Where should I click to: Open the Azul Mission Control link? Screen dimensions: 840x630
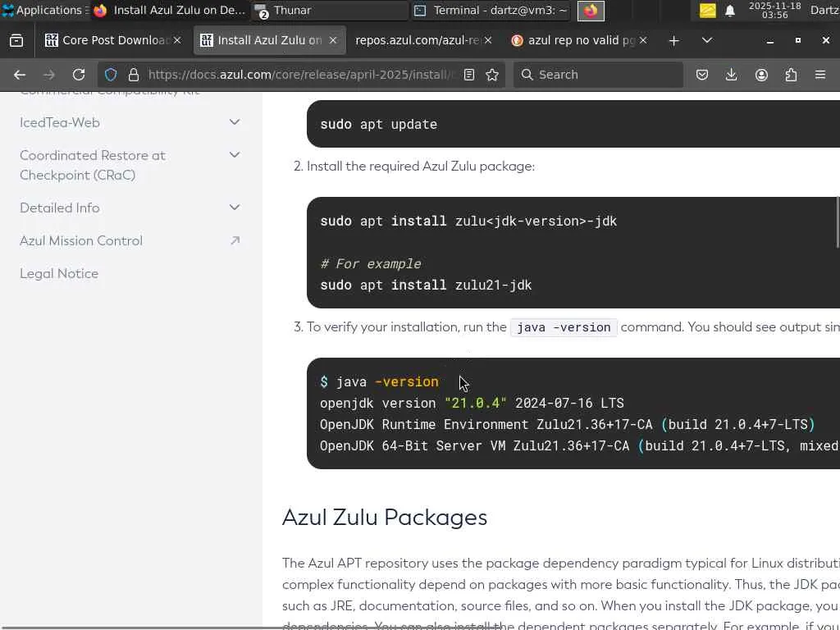point(81,240)
